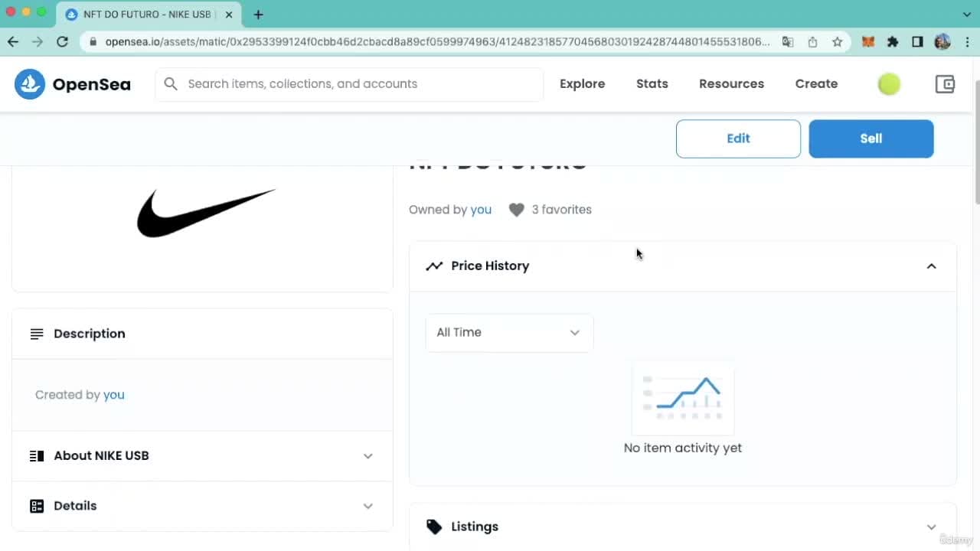
Task: Click the Details panel icon
Action: [x=37, y=506]
